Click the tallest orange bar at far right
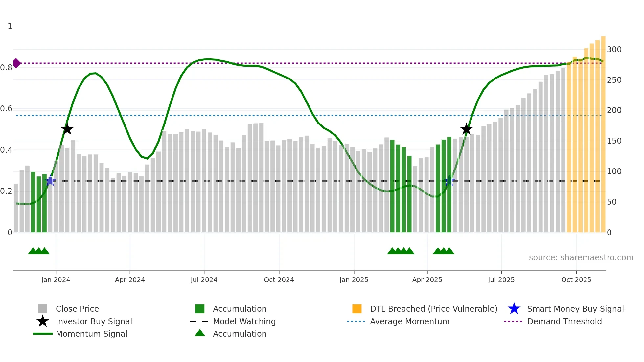644x362 pixels. [603, 131]
